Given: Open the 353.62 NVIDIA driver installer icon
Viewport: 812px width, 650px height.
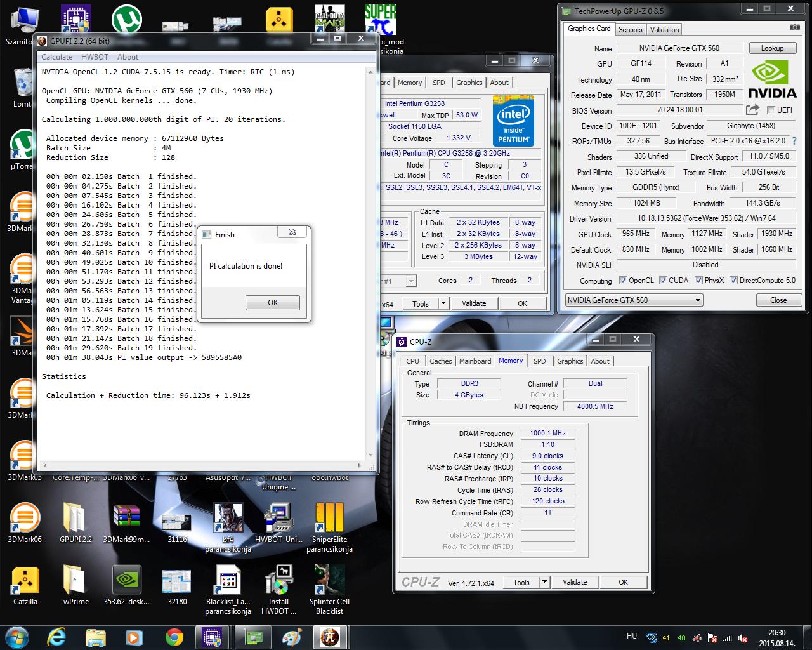Looking at the screenshot, I should 126,586.
